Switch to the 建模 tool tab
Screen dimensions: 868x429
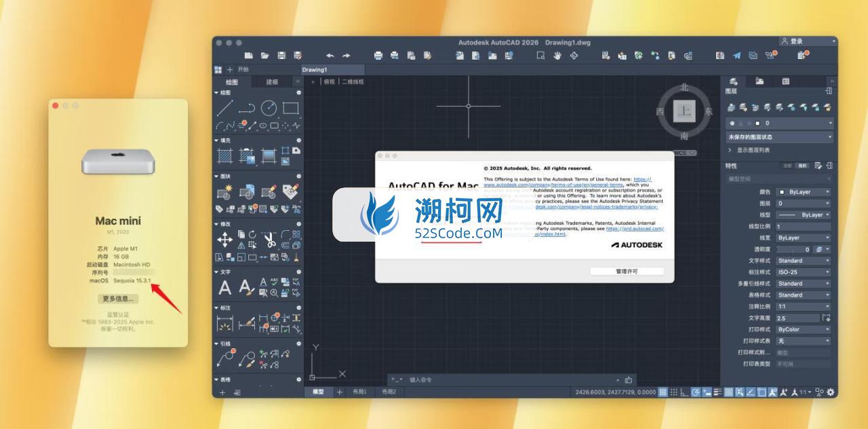point(272,81)
